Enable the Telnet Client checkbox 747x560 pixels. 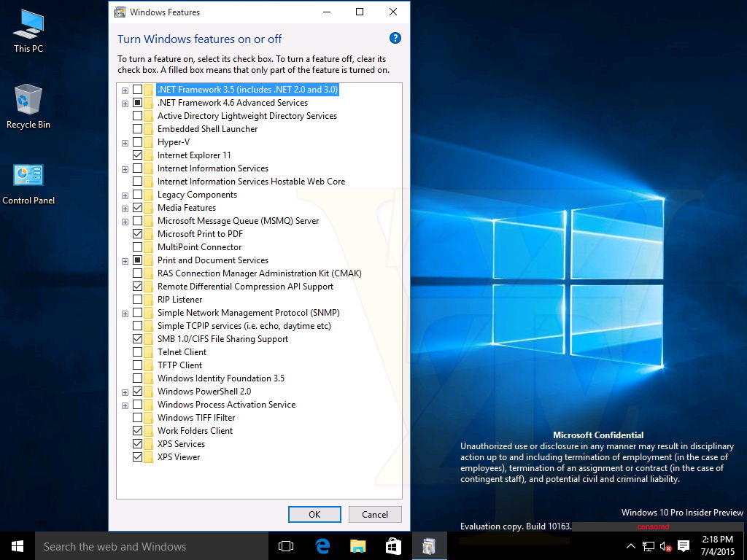coord(137,352)
